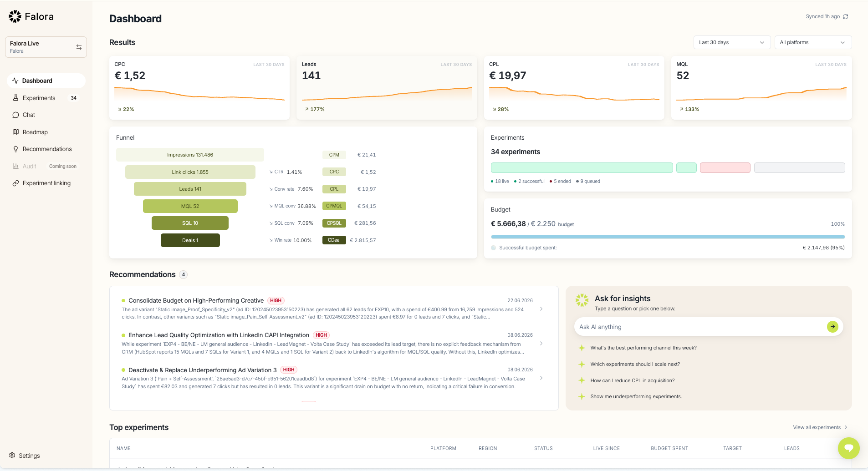Submit the Ask AI arrow button
Viewport: 868px width, 471px height.
point(832,327)
